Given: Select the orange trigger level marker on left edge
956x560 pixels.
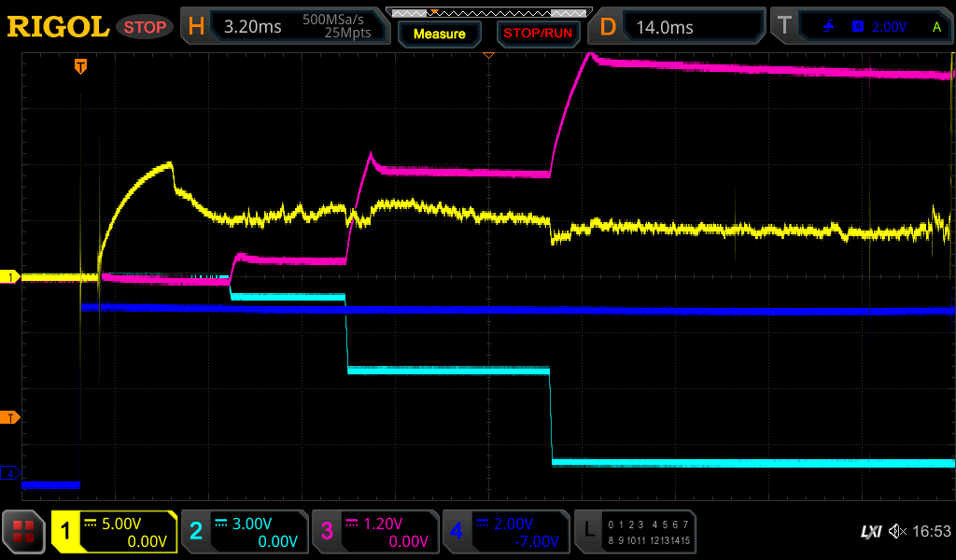Looking at the screenshot, I should [x=11, y=417].
